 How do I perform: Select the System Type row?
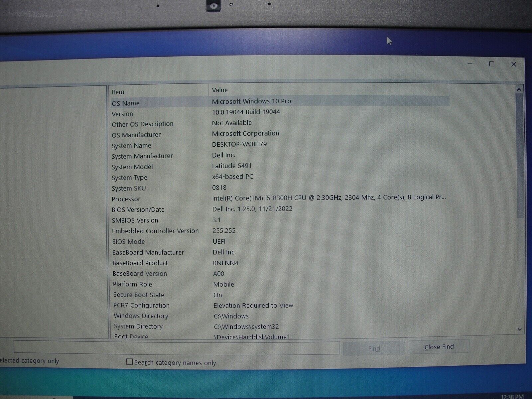click(280, 177)
